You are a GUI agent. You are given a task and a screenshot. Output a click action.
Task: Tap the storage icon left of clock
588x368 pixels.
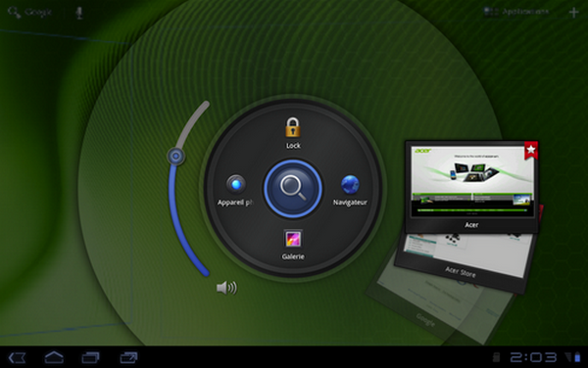coord(496,357)
